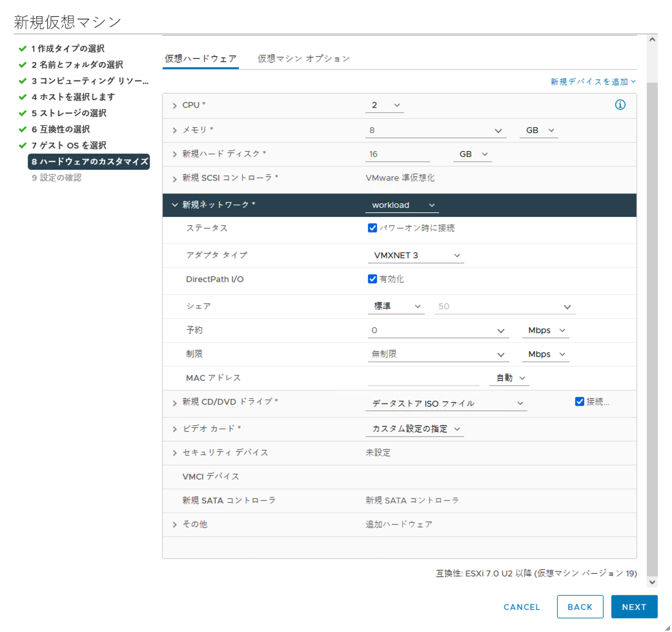Click the 互換性 ESXi 7.0 U2 text
The image size is (672, 632).
[x=536, y=573]
